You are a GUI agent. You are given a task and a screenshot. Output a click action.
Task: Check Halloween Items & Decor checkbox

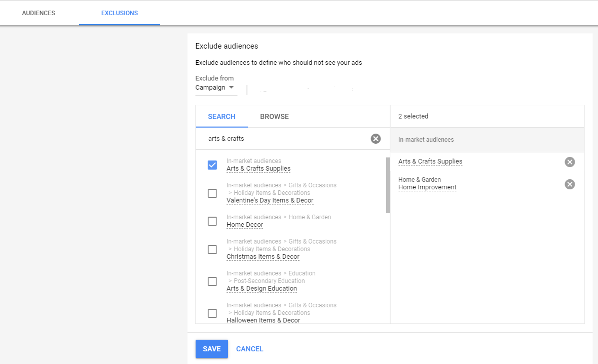pos(212,313)
